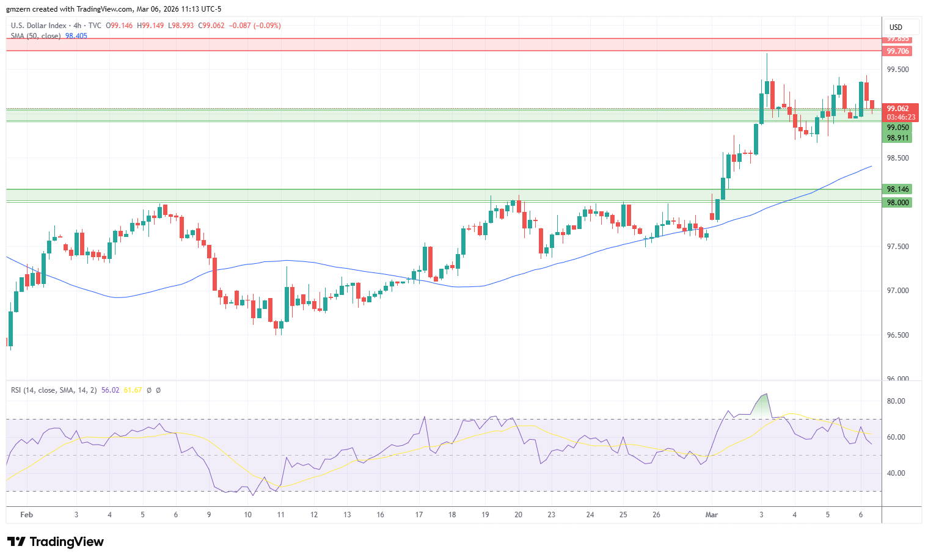Viewport: 928px width, 560px height.
Task: Click date 11 on the time axis
Action: pyautogui.click(x=281, y=515)
